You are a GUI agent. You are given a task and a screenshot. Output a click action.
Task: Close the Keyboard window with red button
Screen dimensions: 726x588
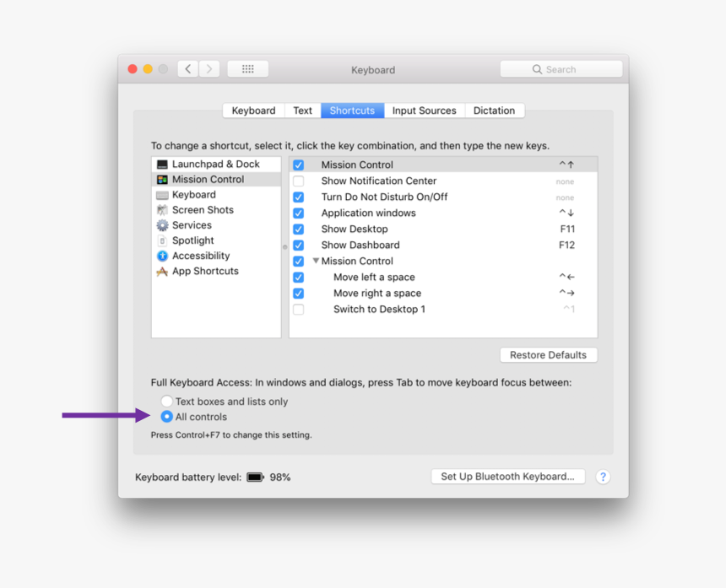coord(133,69)
